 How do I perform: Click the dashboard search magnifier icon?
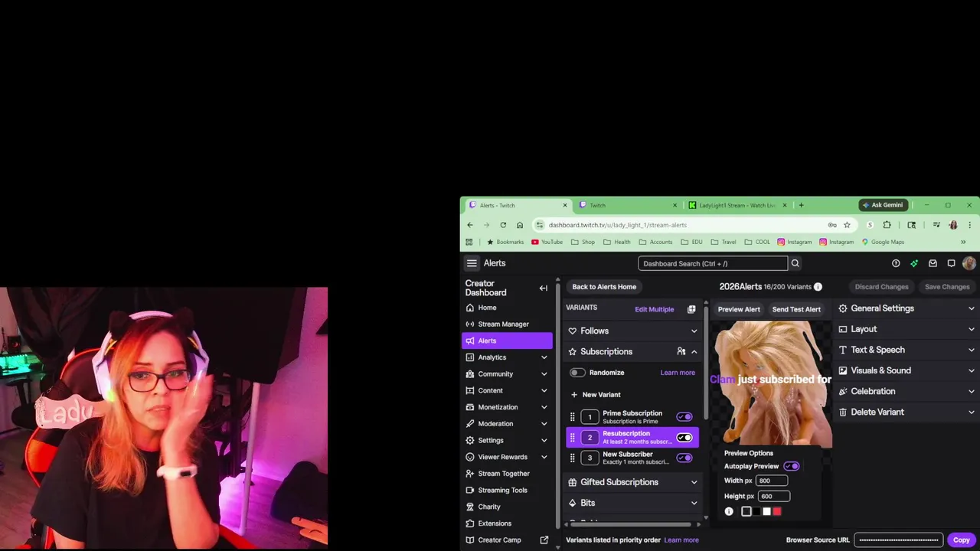point(795,263)
